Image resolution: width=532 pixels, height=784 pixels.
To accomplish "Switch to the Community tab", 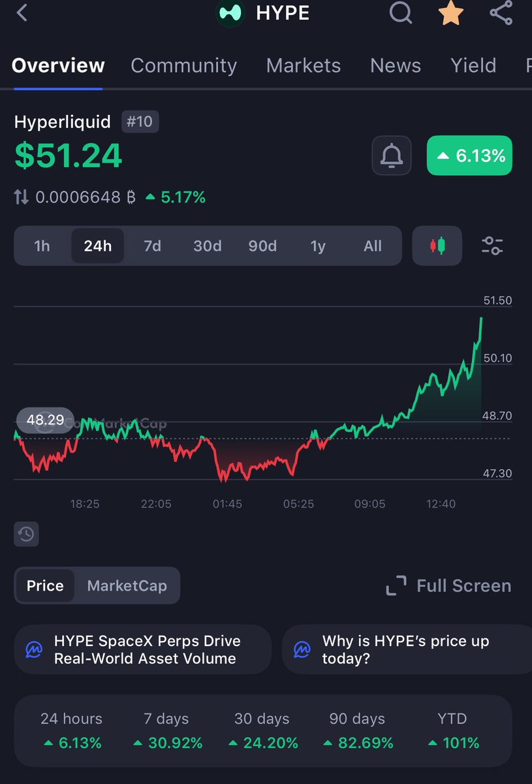I will pos(184,65).
